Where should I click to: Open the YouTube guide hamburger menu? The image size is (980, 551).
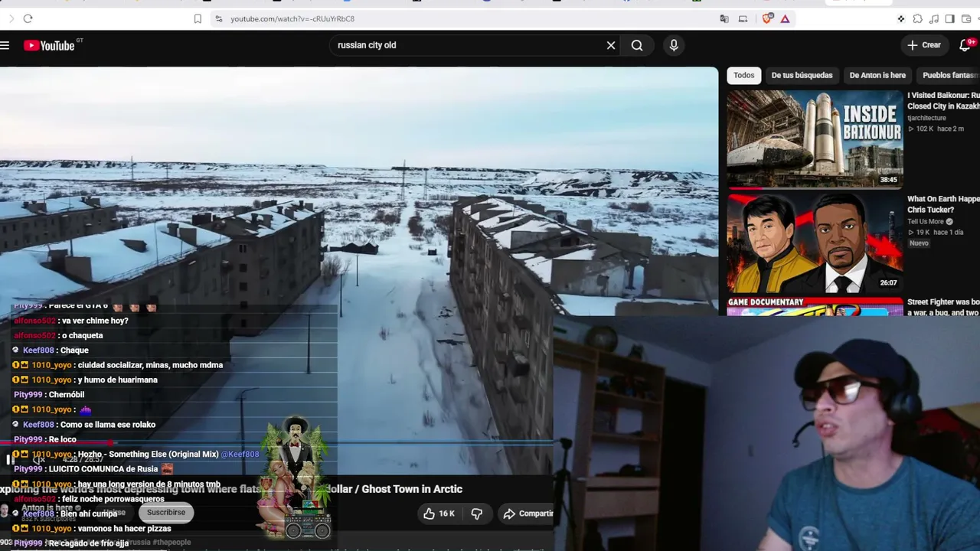coord(5,45)
